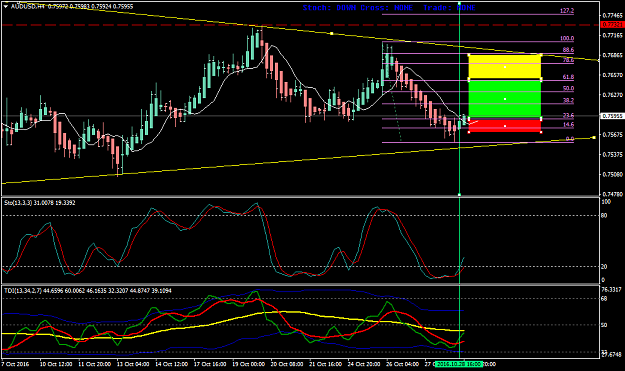Screen dimensions: 625x371
Task: Click the Trade: NONE status label
Action: (x=449, y=8)
